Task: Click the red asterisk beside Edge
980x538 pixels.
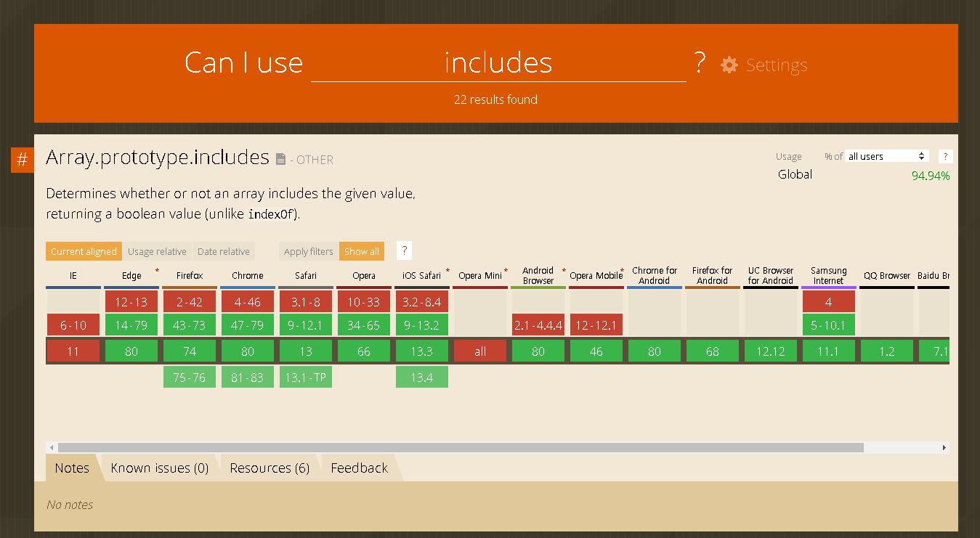Action: point(157,271)
